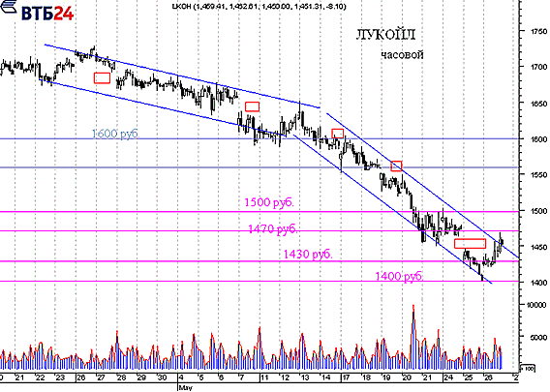Click the May month label
Viewport: 550px width, 392px height.
point(185,388)
